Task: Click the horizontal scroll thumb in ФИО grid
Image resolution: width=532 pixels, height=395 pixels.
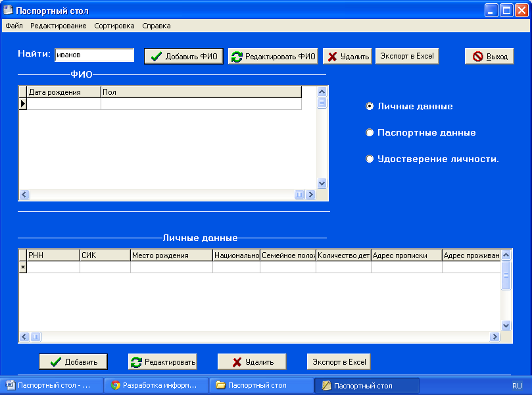Action: (299, 195)
